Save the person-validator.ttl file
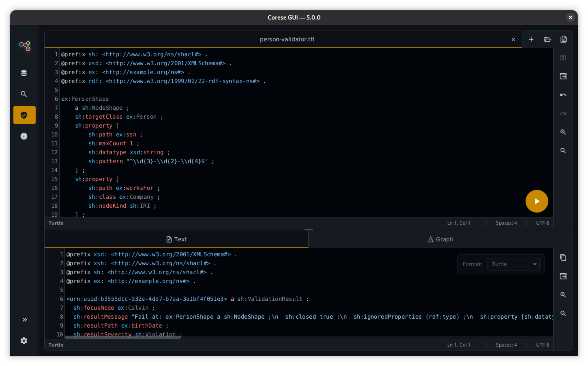The image size is (588, 366). [563, 57]
